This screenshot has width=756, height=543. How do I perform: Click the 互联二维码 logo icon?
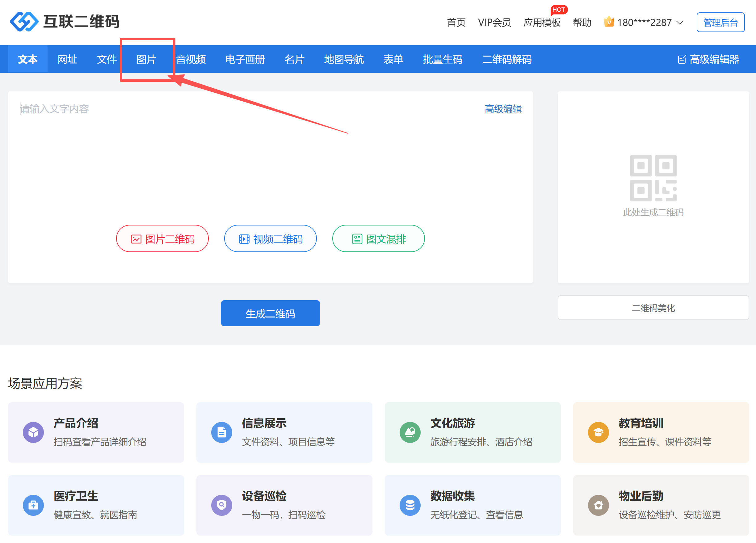pos(24,22)
